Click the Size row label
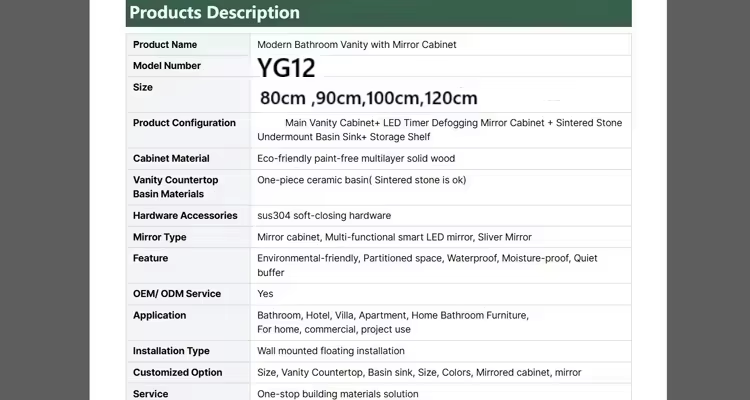 pos(143,88)
